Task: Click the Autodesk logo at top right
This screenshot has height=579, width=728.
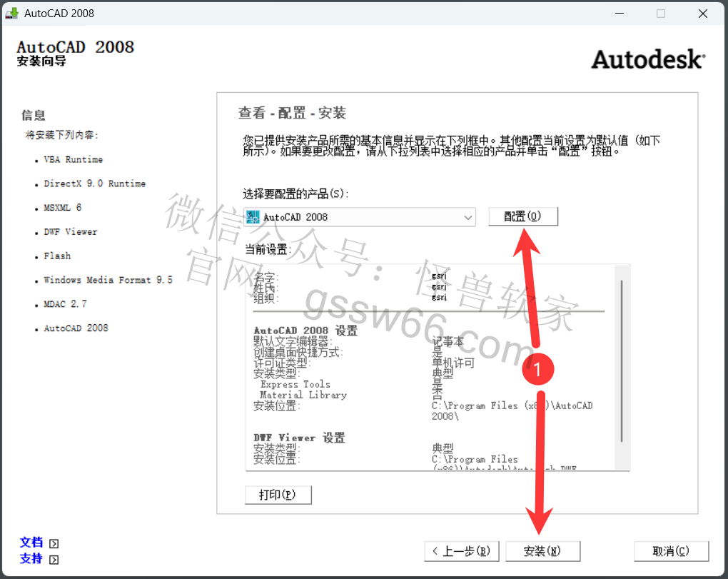Action: tap(647, 59)
